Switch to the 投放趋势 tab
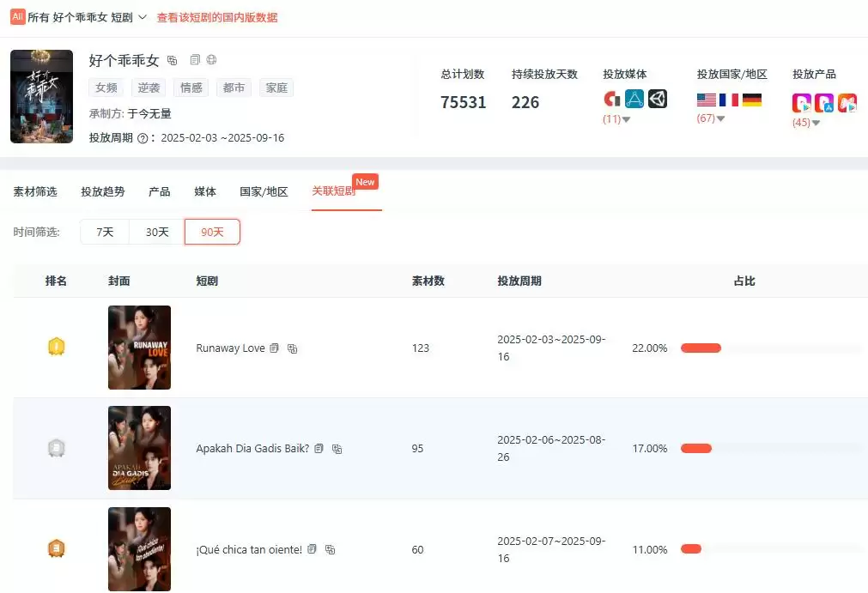Image resolution: width=868 pixels, height=593 pixels. click(102, 191)
